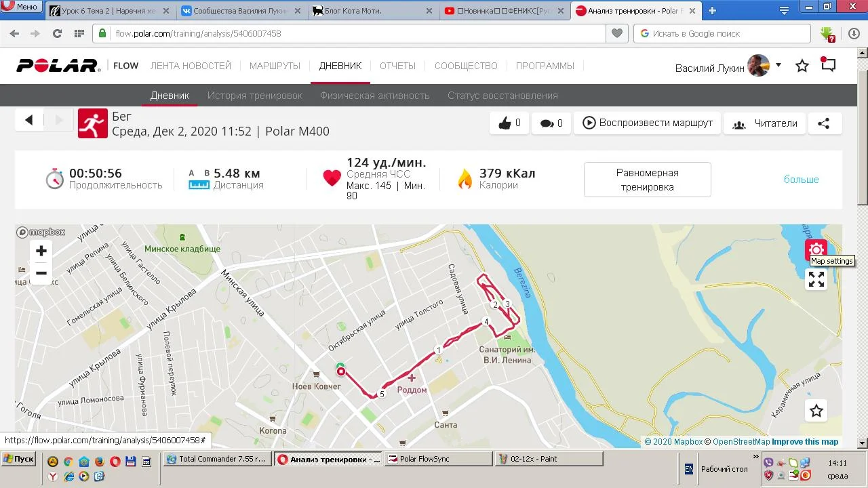Viewport: 868px width, 488px height.
Task: Click Воспроизвести маршрут button
Action: point(647,123)
